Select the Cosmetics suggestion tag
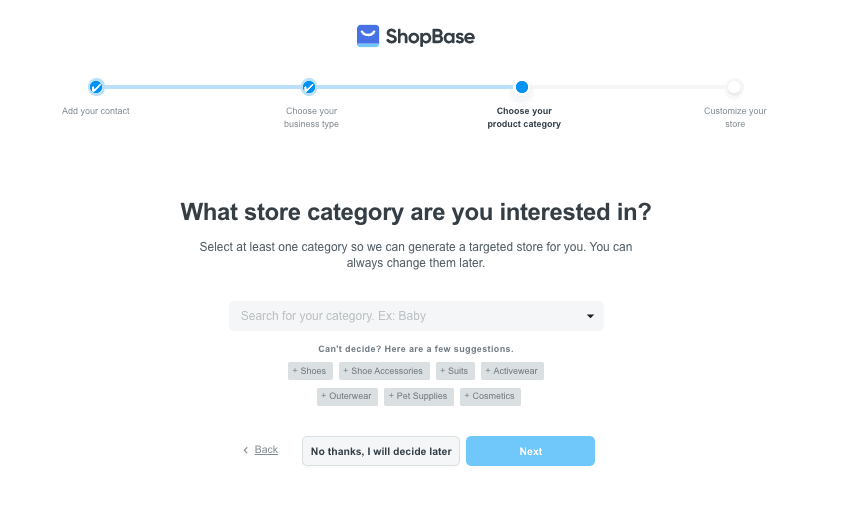The height and width of the screenshot is (517, 844). 490,396
